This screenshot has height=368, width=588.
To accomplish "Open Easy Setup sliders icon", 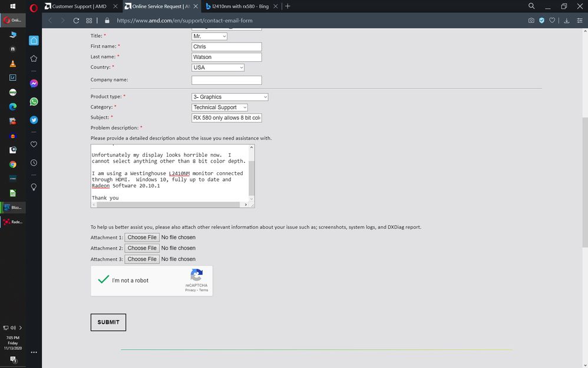I will (580, 21).
